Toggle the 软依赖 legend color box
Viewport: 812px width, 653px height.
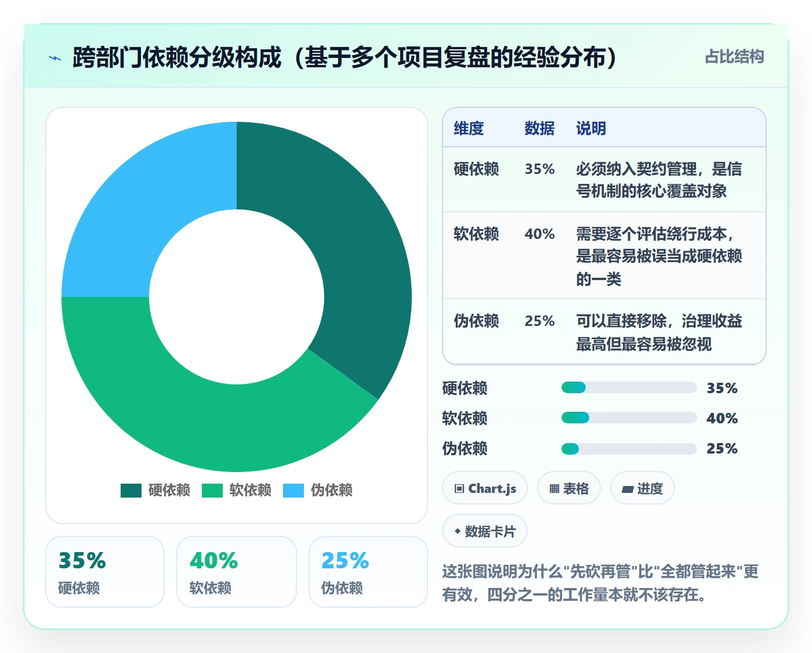[212, 491]
